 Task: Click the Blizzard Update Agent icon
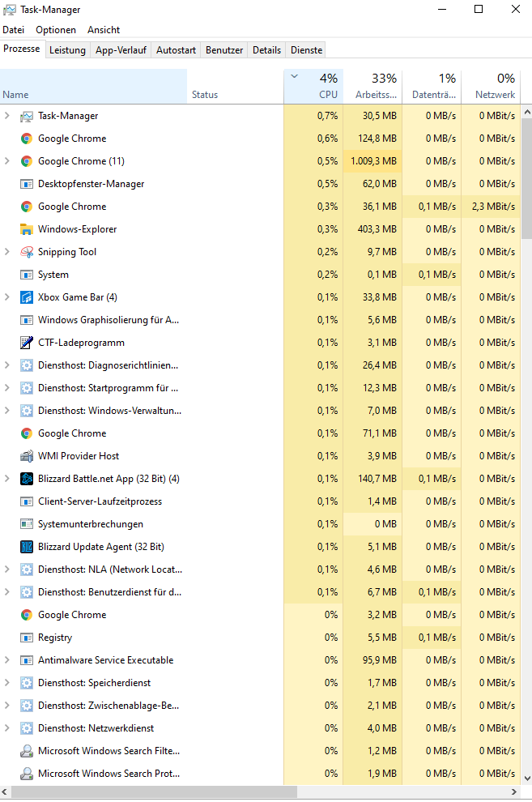[27, 547]
